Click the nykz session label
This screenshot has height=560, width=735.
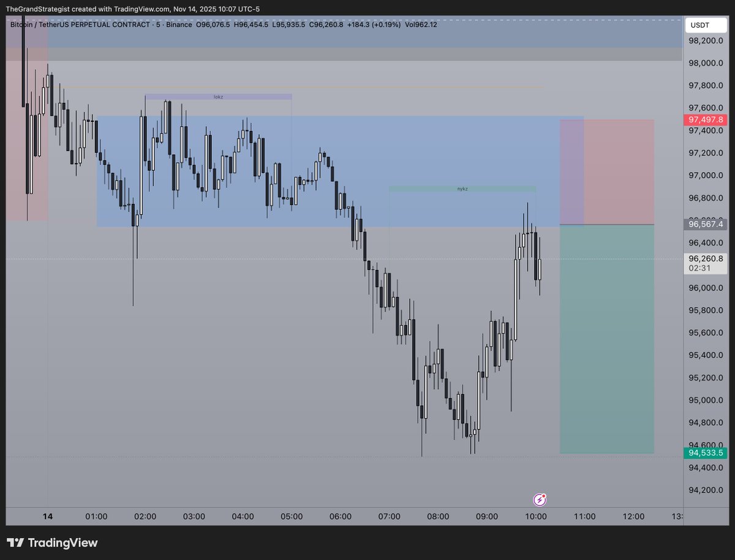pos(462,189)
